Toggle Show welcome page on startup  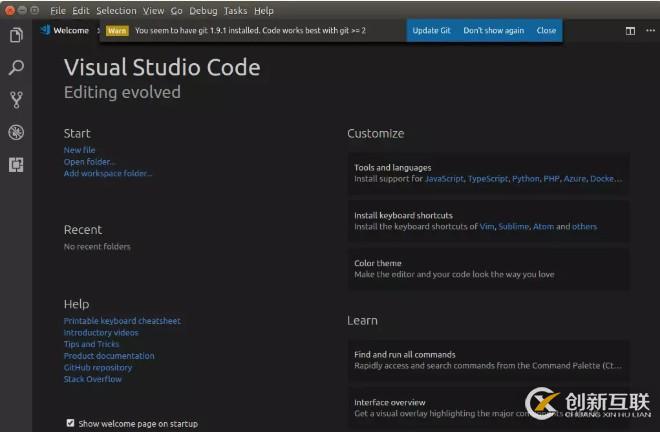tap(70, 423)
